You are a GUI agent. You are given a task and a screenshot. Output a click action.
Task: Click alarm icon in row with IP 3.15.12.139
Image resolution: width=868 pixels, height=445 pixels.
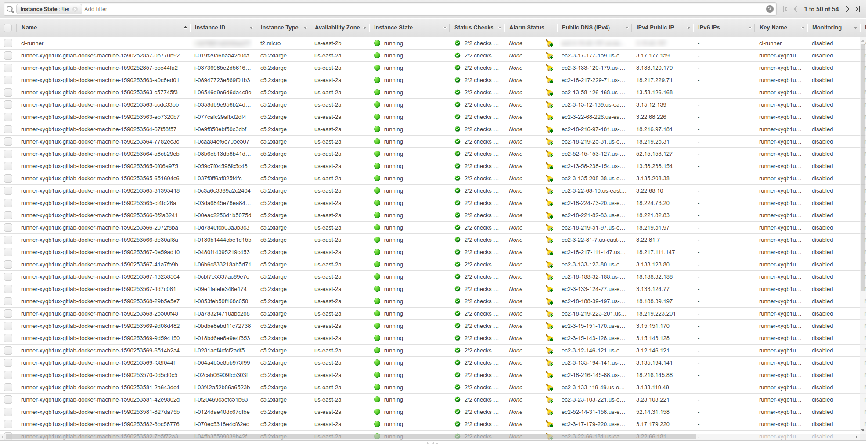pyautogui.click(x=549, y=105)
